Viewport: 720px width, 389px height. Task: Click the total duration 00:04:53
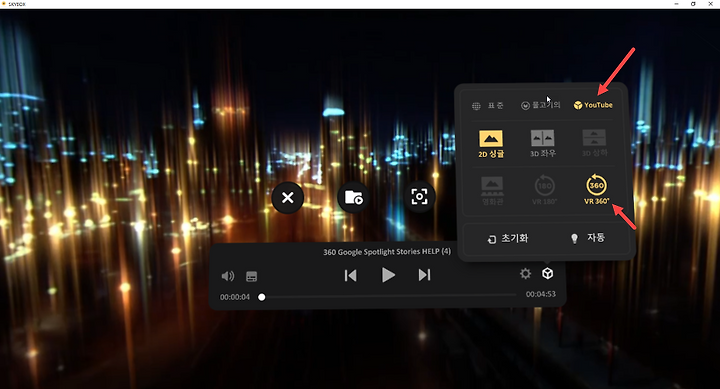point(540,294)
